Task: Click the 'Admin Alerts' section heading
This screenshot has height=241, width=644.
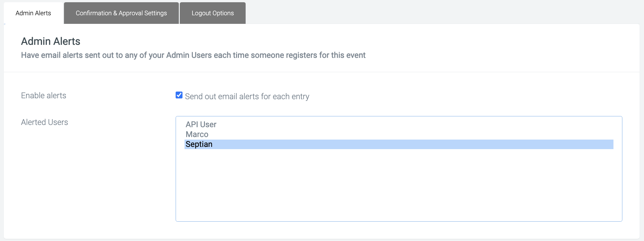Action: [x=51, y=41]
